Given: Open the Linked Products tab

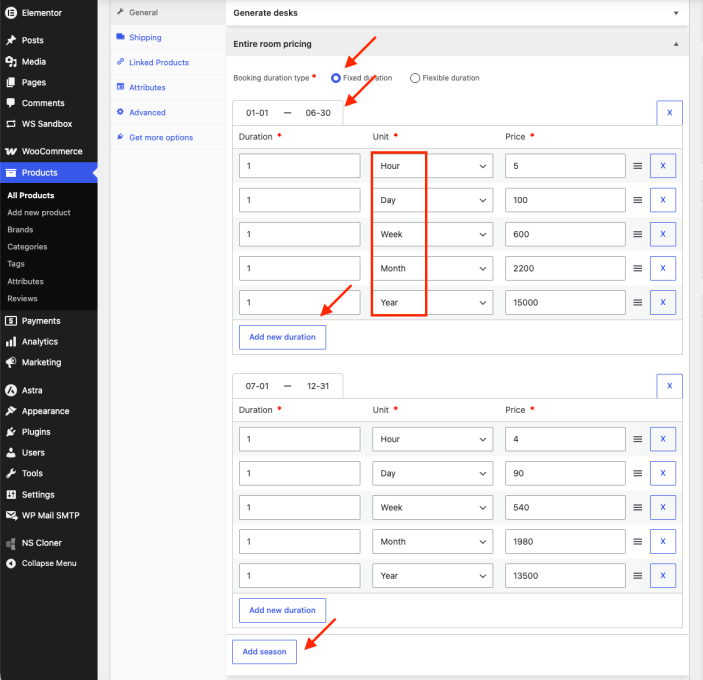Looking at the screenshot, I should [168, 62].
